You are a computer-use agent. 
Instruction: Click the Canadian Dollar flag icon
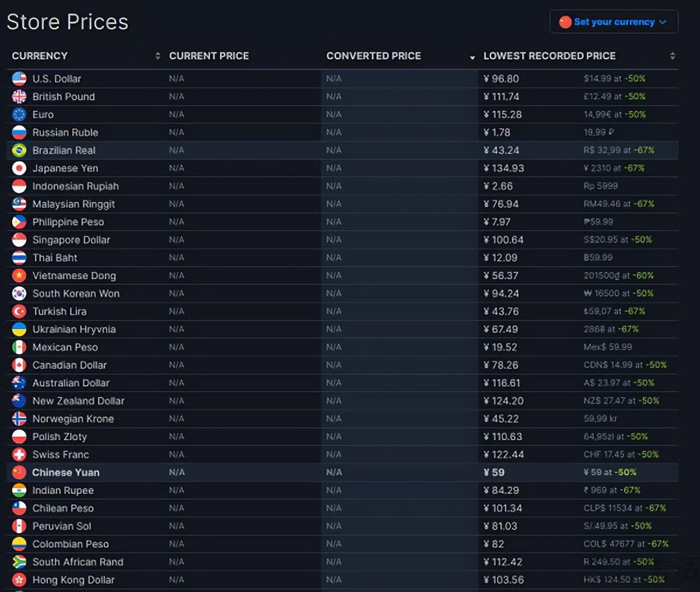click(19, 365)
